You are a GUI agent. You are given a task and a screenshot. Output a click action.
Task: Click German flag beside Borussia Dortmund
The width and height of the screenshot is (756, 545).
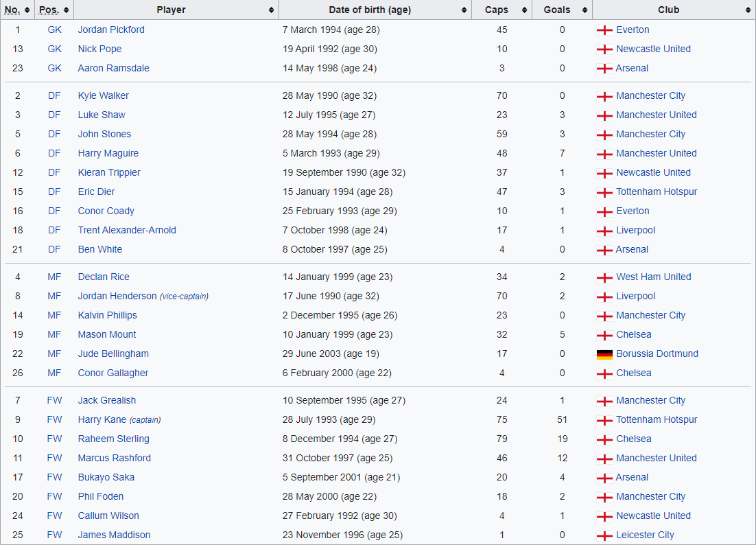coord(604,354)
